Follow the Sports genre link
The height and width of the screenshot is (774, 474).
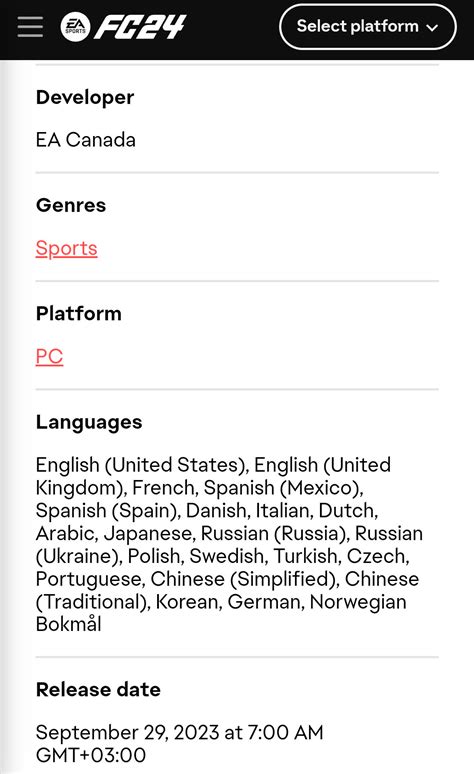click(x=66, y=248)
